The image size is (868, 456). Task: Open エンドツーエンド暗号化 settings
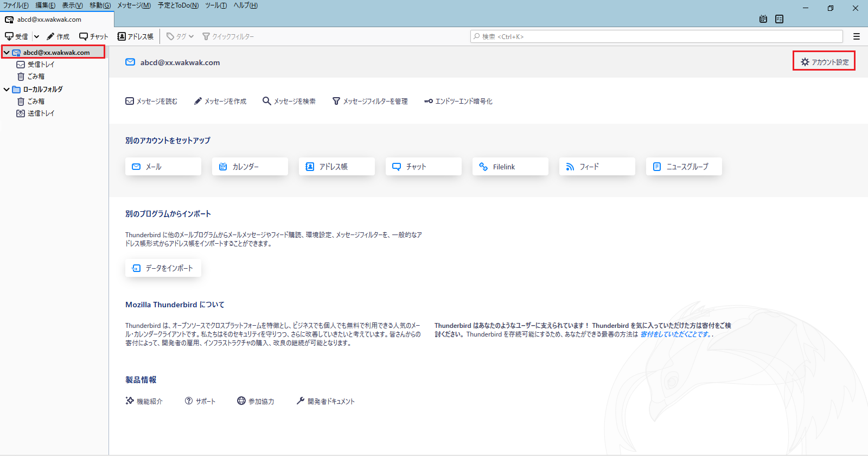(458, 101)
